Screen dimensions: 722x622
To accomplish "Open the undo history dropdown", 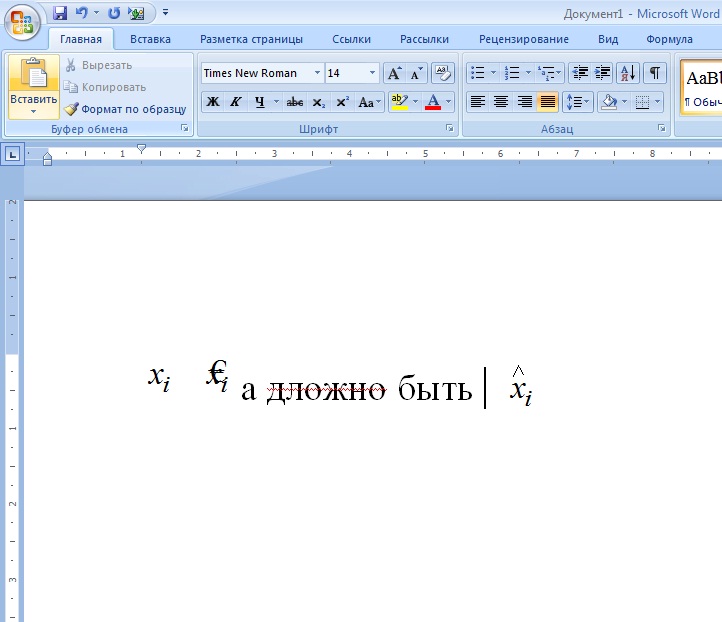I will pyautogui.click(x=96, y=13).
